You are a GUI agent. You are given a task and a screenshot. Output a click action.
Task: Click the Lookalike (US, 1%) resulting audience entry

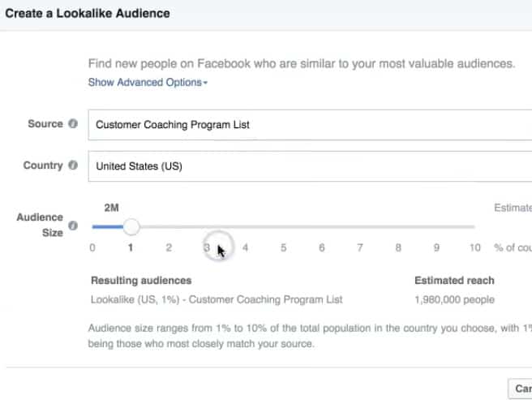(217, 299)
